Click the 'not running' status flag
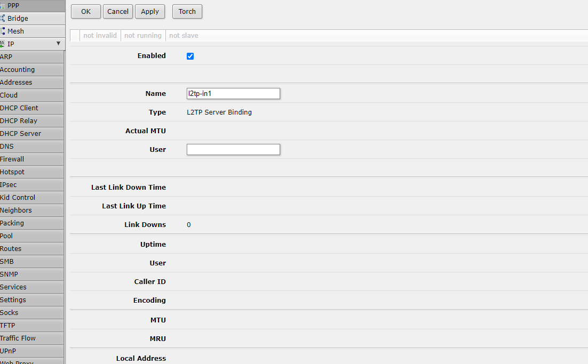 coord(142,36)
